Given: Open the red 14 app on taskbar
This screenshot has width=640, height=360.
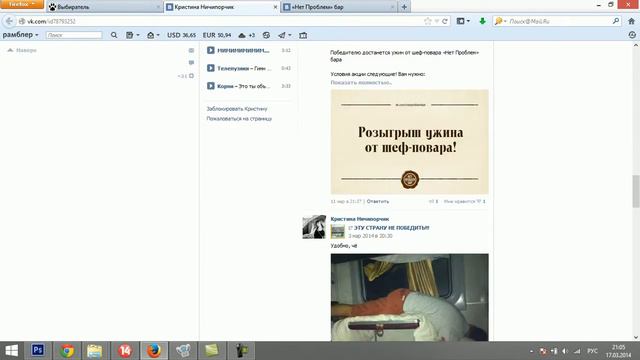Looking at the screenshot, I should [125, 351].
